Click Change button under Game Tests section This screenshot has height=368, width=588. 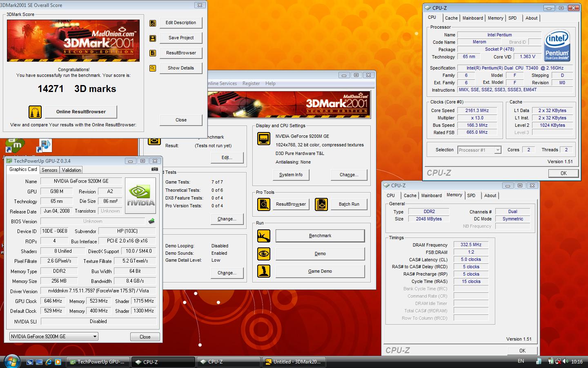(227, 219)
